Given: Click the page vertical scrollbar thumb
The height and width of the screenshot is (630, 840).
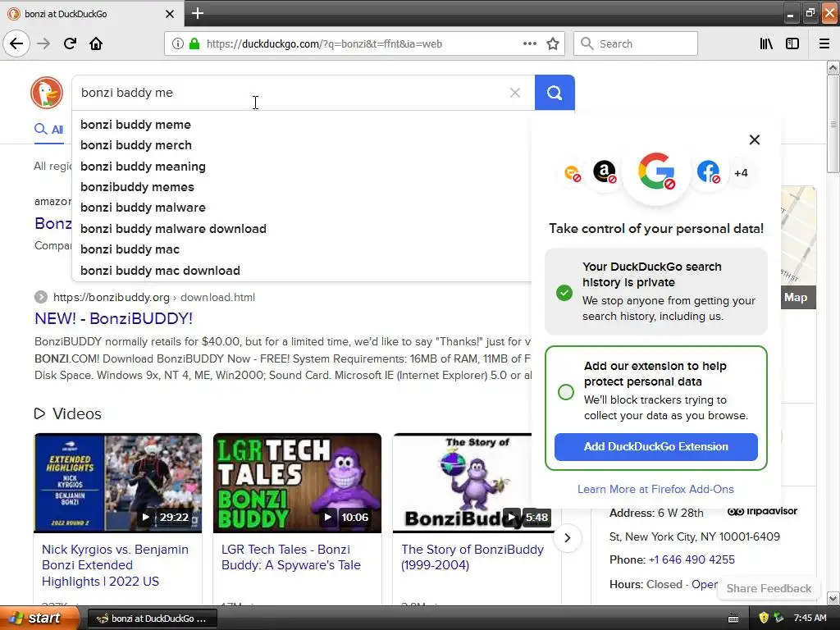Looking at the screenshot, I should click(833, 125).
